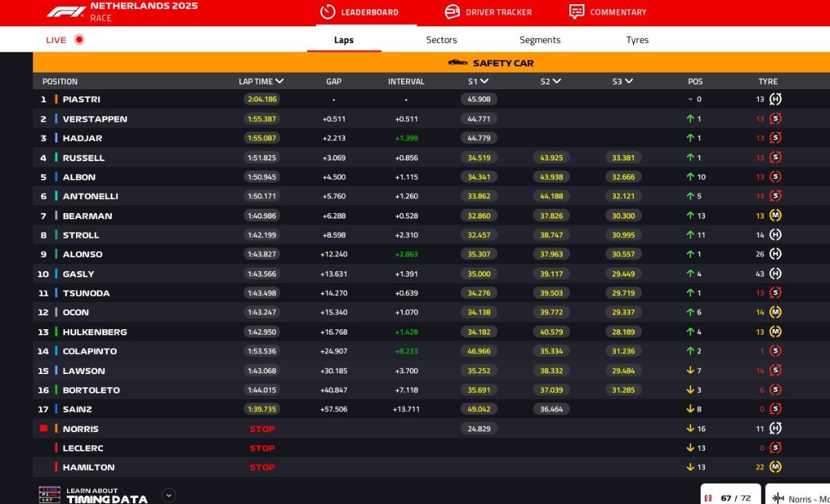Select Verstappen driver name in leaderboard
Viewport: 830px width, 504px height.
[x=95, y=119]
